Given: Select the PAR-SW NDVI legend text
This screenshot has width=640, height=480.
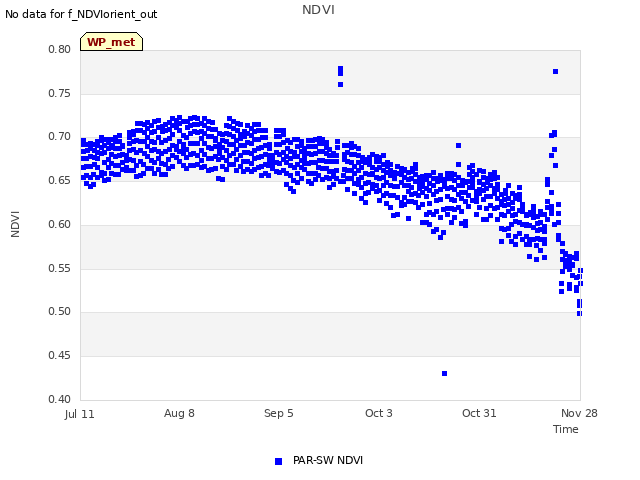Looking at the screenshot, I should 328,460.
